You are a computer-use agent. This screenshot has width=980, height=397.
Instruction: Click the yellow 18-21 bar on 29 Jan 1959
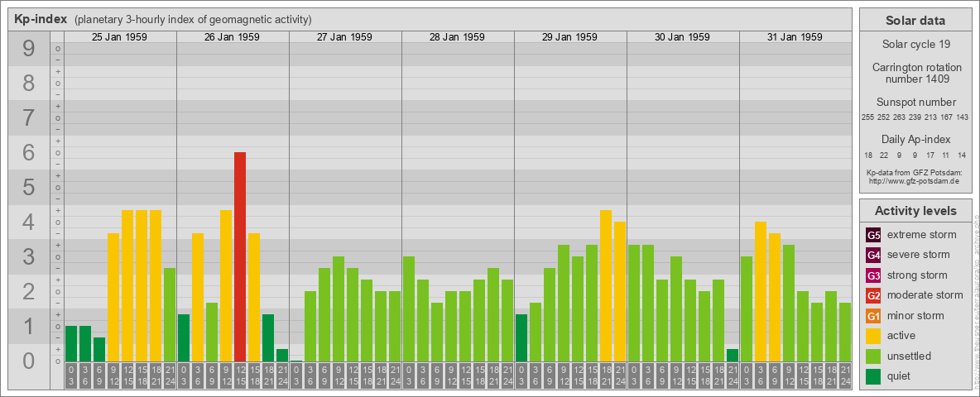[x=606, y=286]
